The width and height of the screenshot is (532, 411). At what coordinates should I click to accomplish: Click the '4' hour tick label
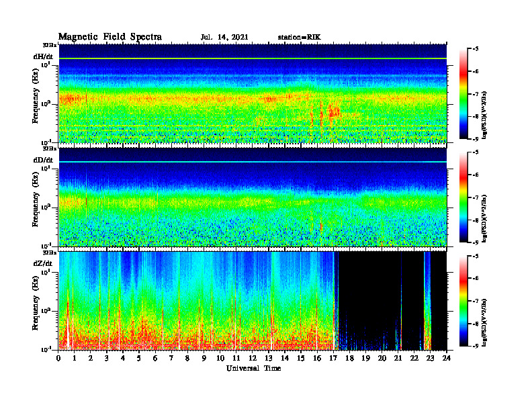pos(123,359)
